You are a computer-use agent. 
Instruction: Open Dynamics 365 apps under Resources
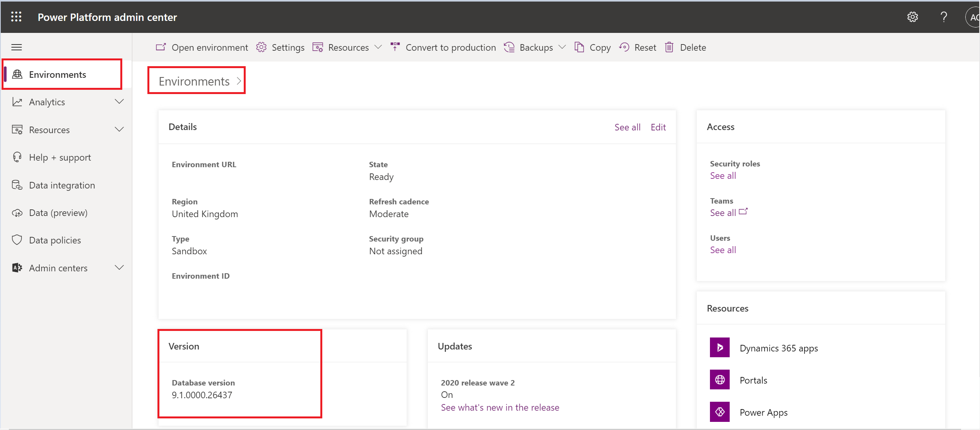(x=779, y=348)
